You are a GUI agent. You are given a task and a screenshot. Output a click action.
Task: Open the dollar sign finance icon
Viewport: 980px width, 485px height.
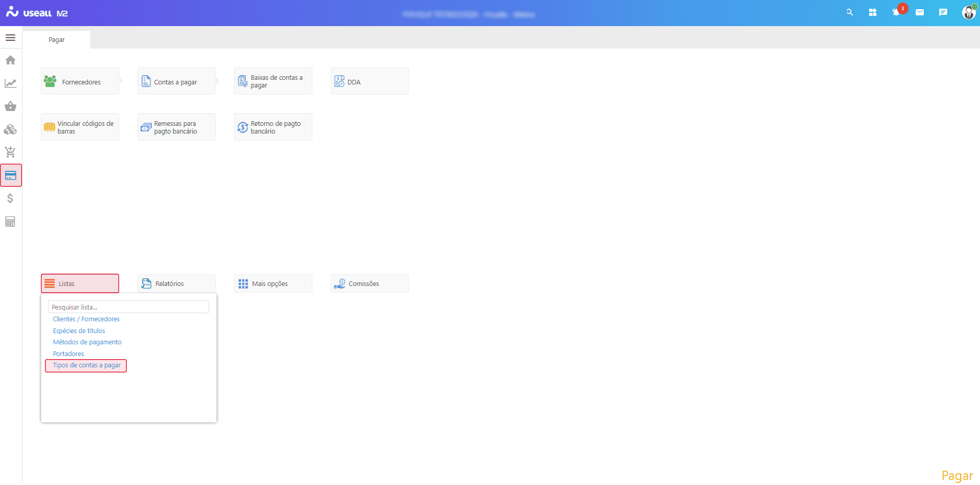click(10, 199)
